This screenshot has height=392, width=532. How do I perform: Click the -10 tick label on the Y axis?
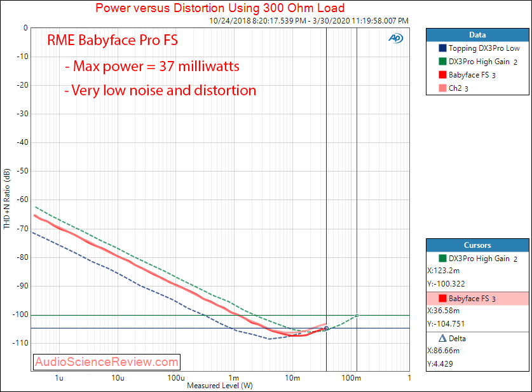(22, 57)
